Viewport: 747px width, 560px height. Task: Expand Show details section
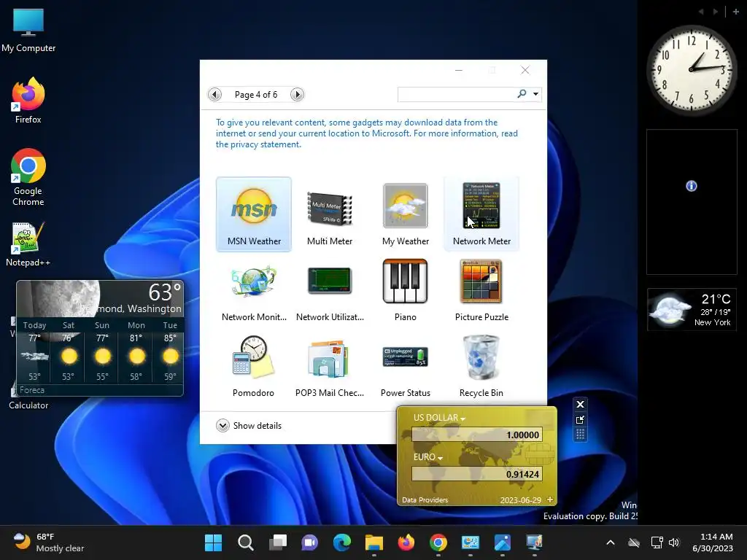249,425
